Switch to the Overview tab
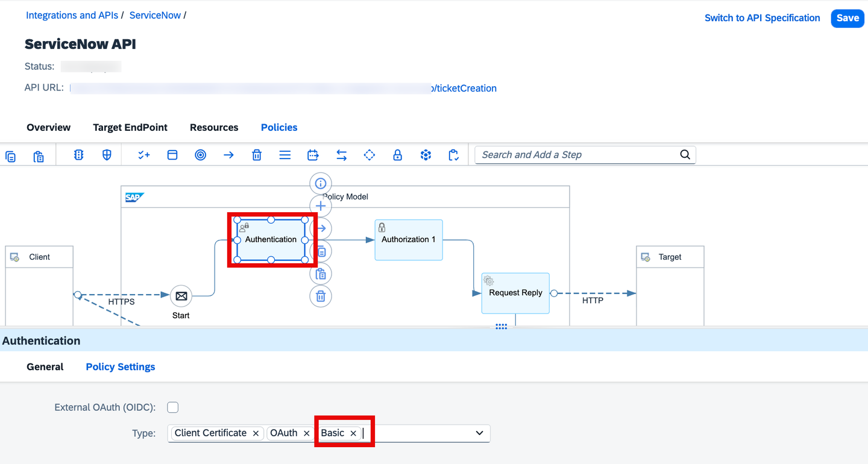This screenshot has height=464, width=868. (49, 127)
